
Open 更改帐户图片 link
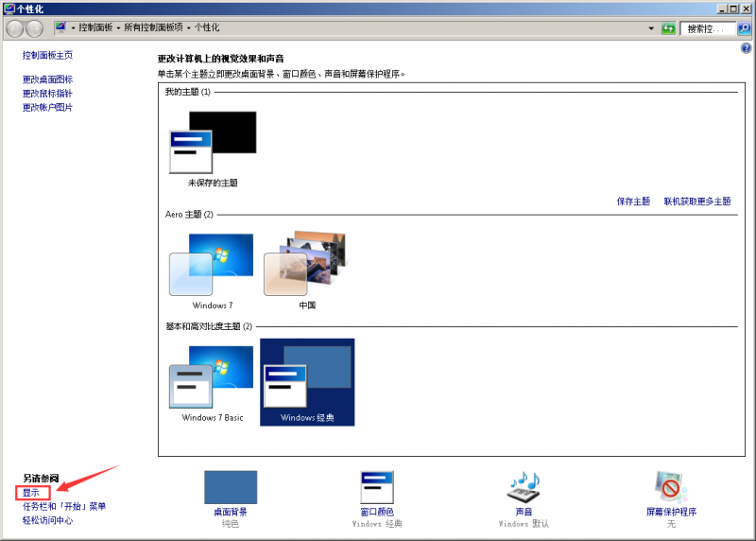(47, 107)
